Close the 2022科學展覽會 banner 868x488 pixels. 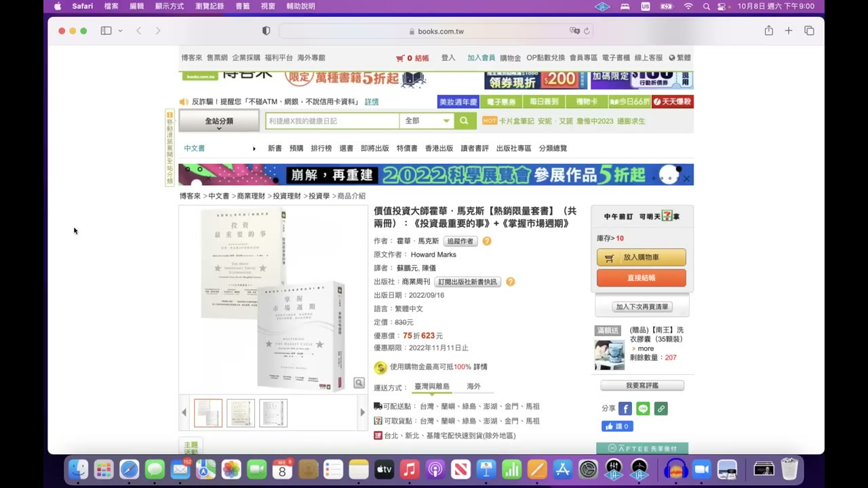[686, 179]
